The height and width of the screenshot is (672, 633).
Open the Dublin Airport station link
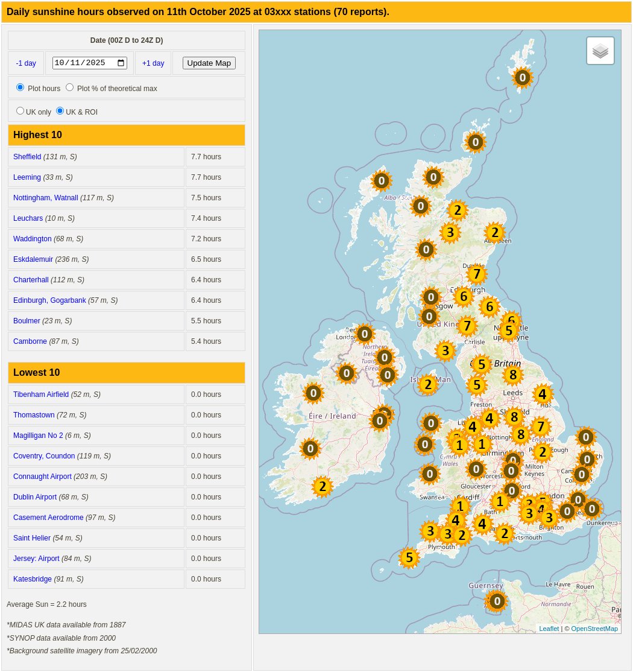click(35, 497)
